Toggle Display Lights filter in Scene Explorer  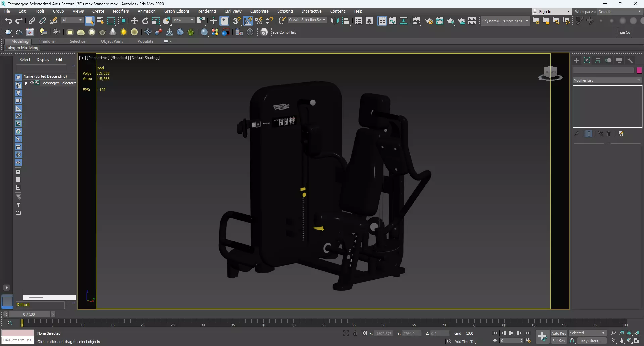[x=18, y=93]
